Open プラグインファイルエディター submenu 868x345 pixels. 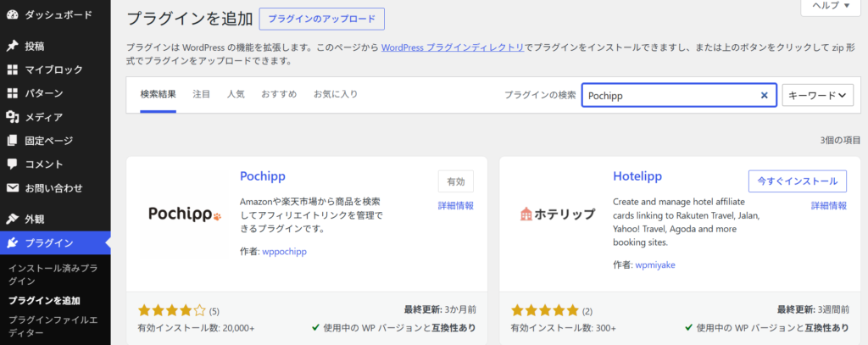coord(53,326)
